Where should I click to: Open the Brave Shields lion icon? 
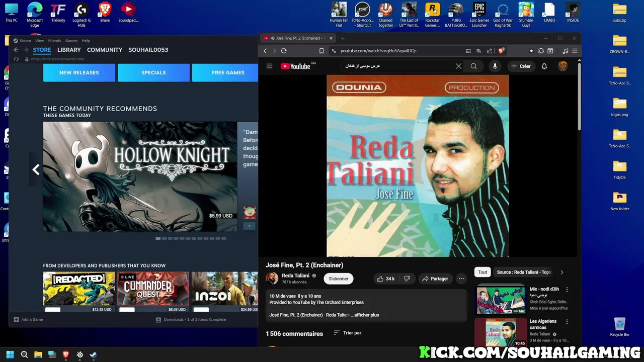click(x=501, y=51)
